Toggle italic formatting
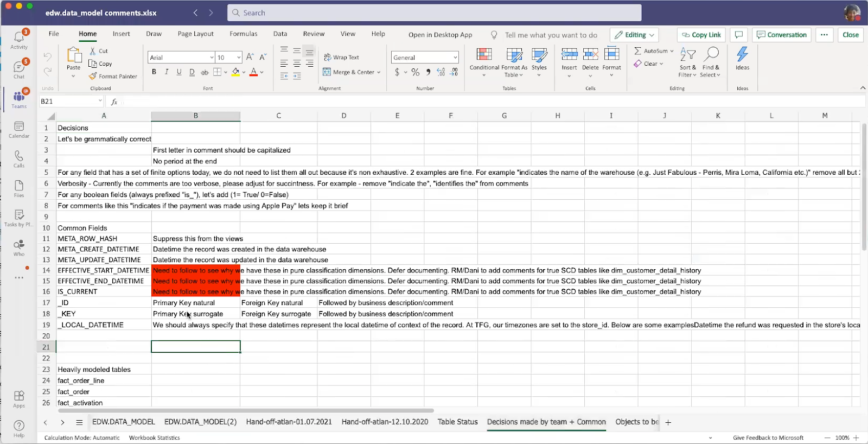Viewport: 868px width, 444px height. (x=167, y=72)
